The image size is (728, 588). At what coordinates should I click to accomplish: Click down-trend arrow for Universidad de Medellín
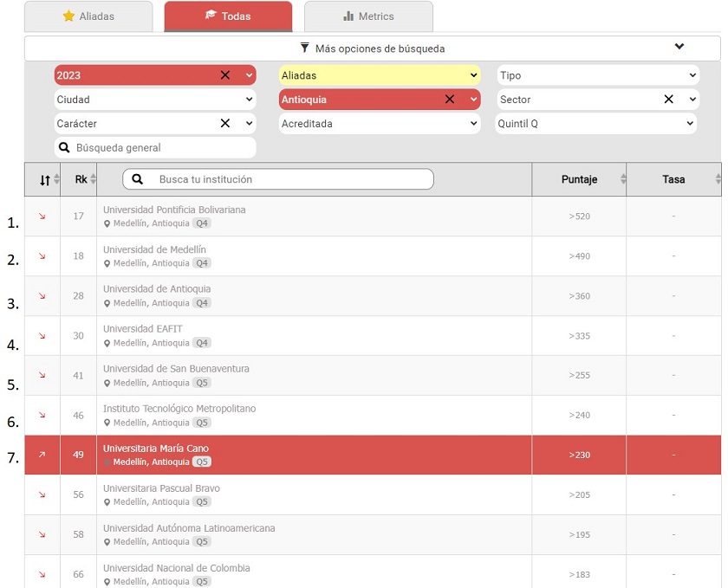pyautogui.click(x=42, y=256)
